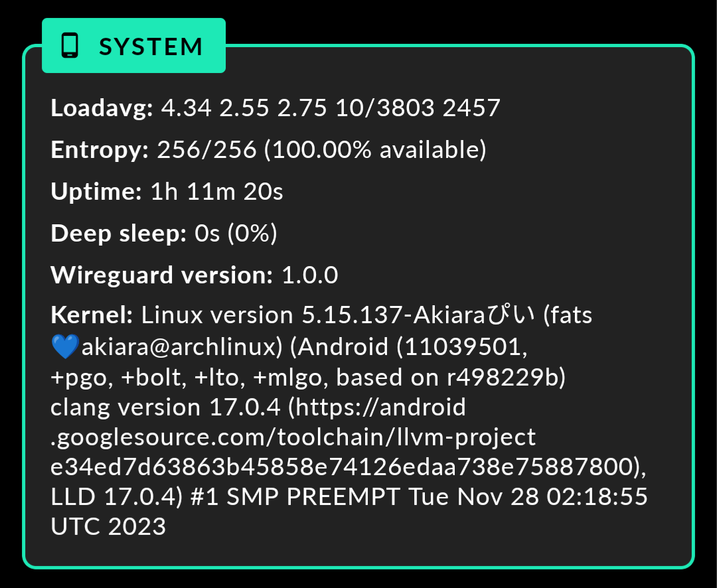
Task: Click the blue heart emoji in kernel text
Action: 65,346
